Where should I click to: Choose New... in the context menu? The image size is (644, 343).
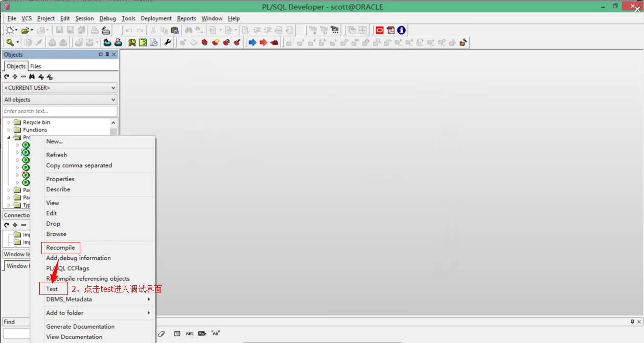pyautogui.click(x=55, y=141)
